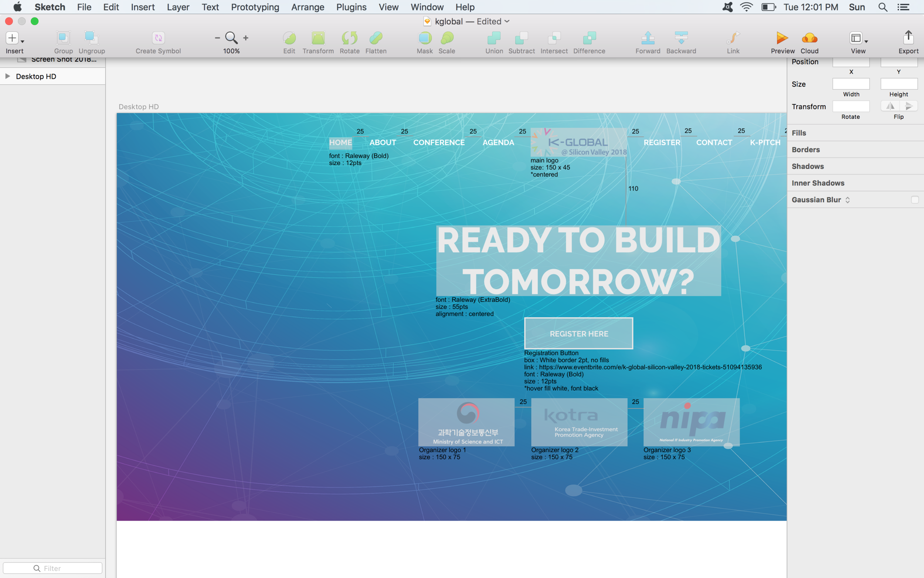The width and height of the screenshot is (924, 578).
Task: Click Preview in the toolbar
Action: click(x=782, y=42)
